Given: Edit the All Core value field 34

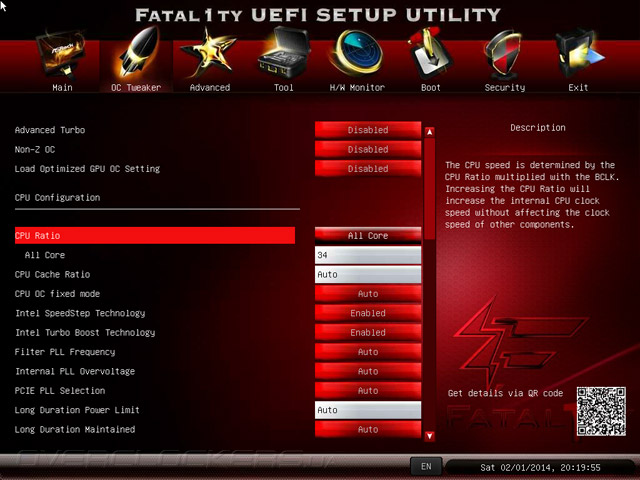Looking at the screenshot, I should click(368, 255).
